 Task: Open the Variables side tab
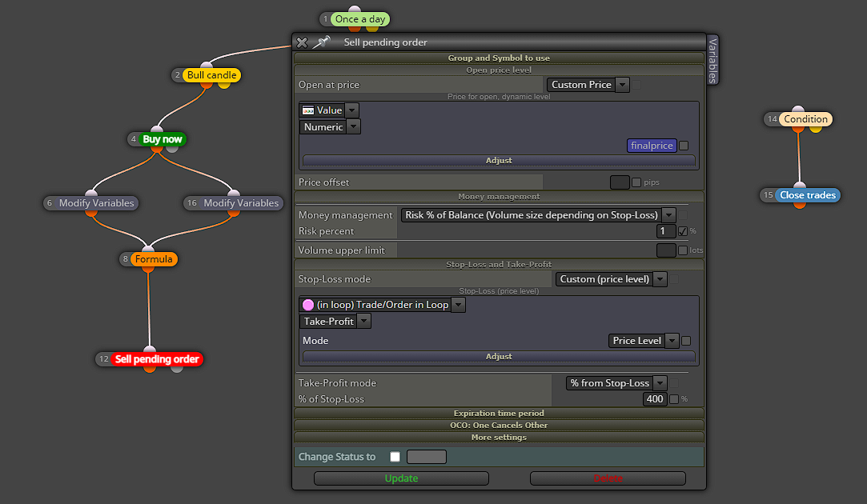click(x=712, y=60)
